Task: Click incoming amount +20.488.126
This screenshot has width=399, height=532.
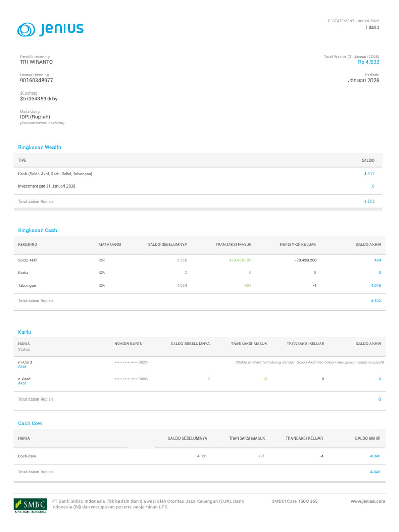Action: pyautogui.click(x=240, y=260)
